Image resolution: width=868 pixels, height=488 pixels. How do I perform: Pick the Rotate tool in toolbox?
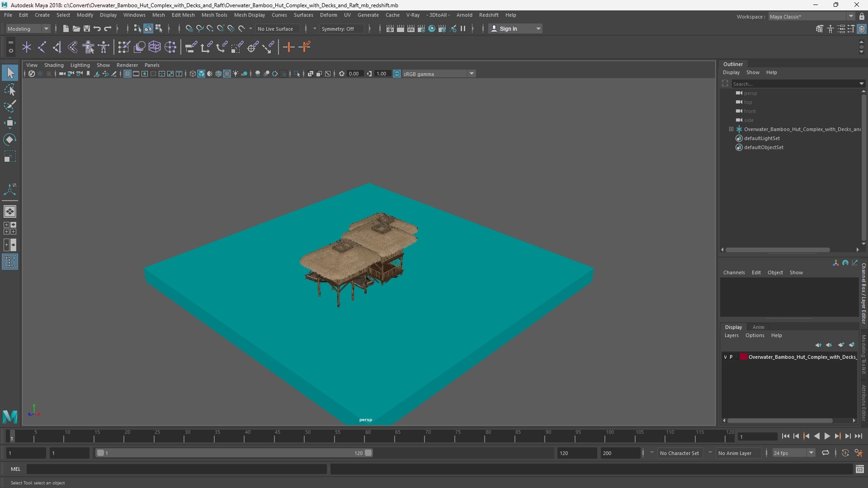point(10,140)
